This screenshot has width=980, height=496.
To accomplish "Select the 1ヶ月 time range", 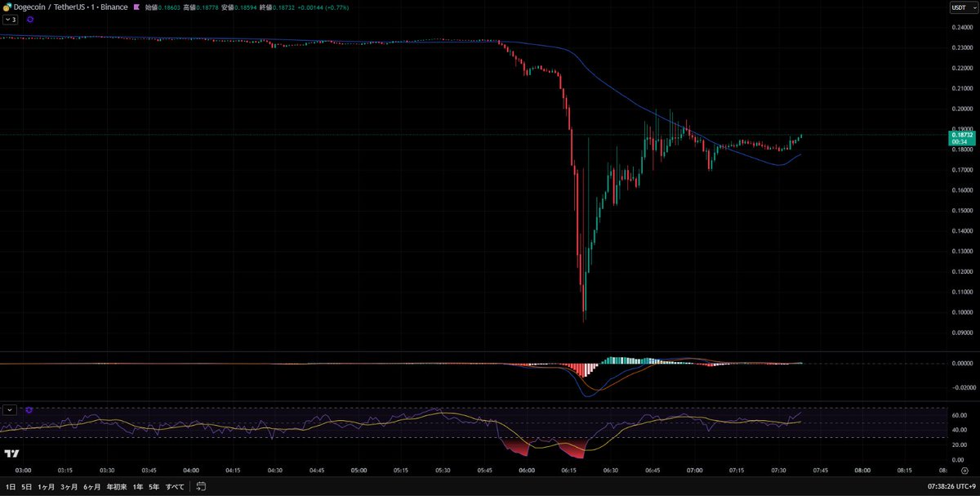I will click(x=47, y=486).
